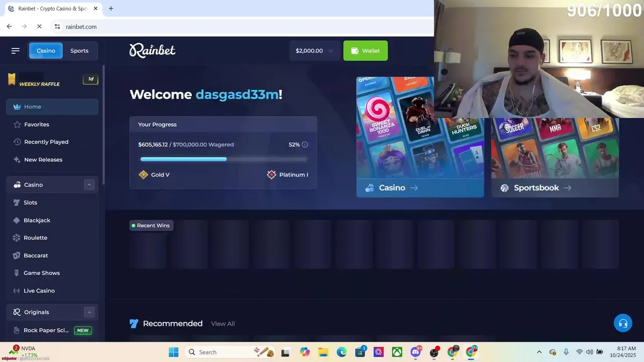Click the Baccarat sidebar icon
Screen dimensions: 644x362
pyautogui.click(x=17, y=255)
